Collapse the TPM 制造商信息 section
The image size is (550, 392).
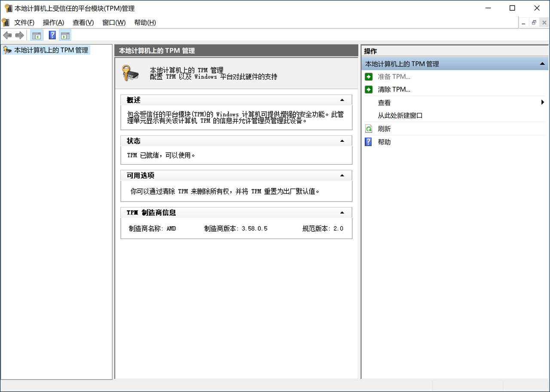coord(342,212)
